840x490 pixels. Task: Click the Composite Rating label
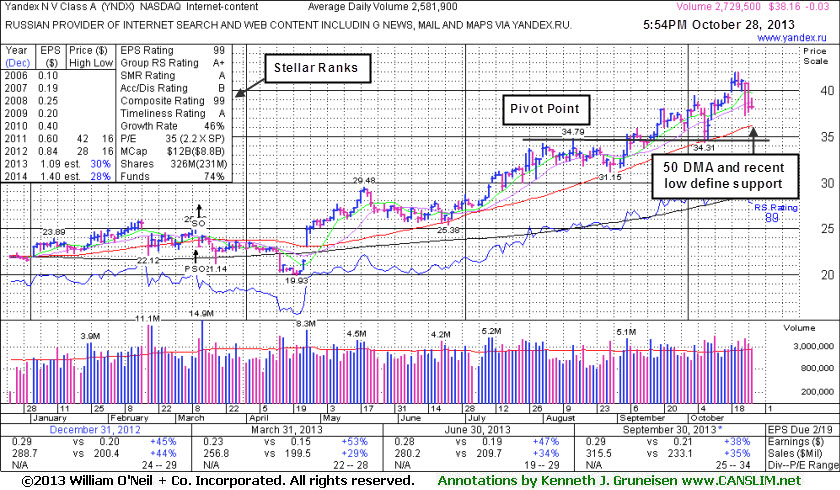(162, 101)
